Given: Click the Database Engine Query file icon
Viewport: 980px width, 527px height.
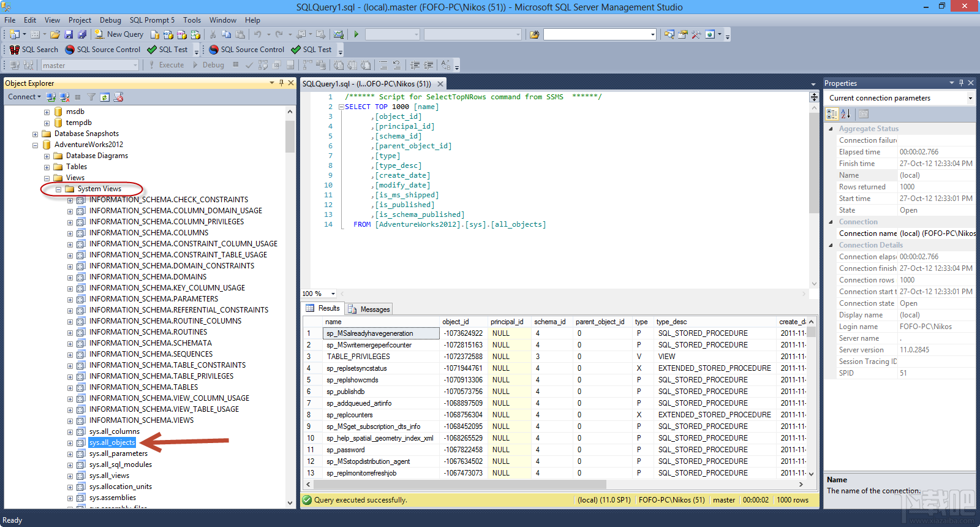Looking at the screenshot, I should (154, 34).
